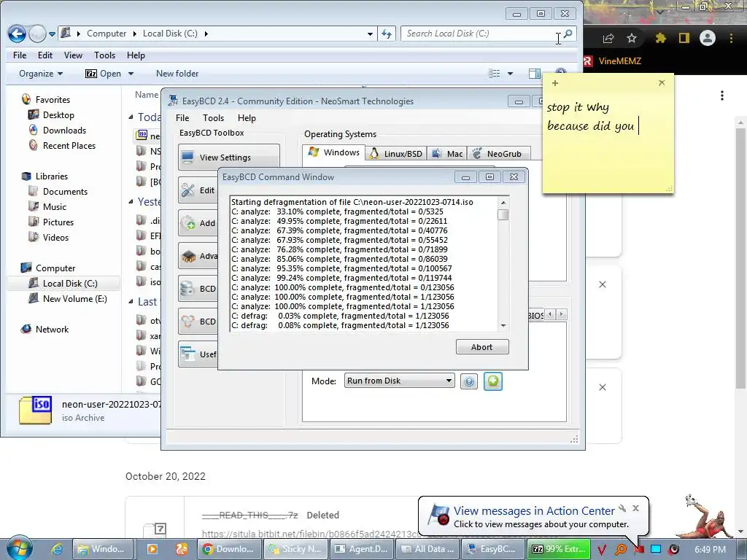This screenshot has width=747, height=560.
Task: Open the Chrome extensions puzzle icon
Action: point(660,38)
